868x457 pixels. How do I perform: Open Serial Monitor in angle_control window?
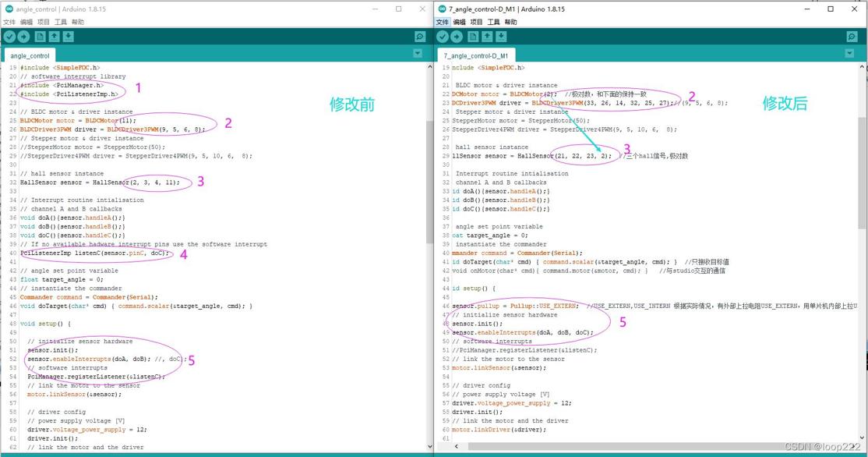(x=420, y=37)
